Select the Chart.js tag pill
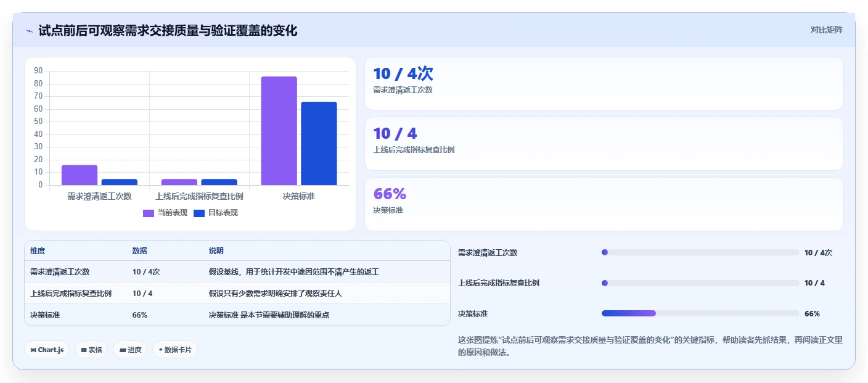The width and height of the screenshot is (868, 383). pos(47,350)
